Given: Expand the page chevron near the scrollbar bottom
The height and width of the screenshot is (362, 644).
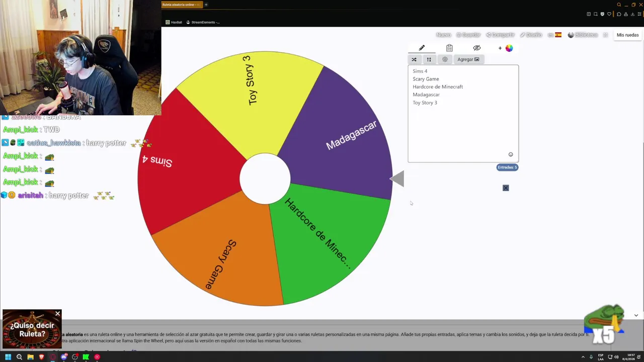Looking at the screenshot, I should coord(636,315).
